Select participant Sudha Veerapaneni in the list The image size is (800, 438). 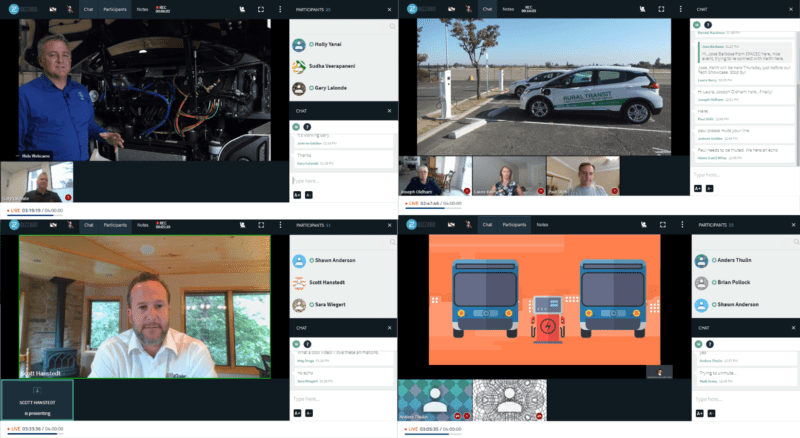pyautogui.click(x=335, y=66)
